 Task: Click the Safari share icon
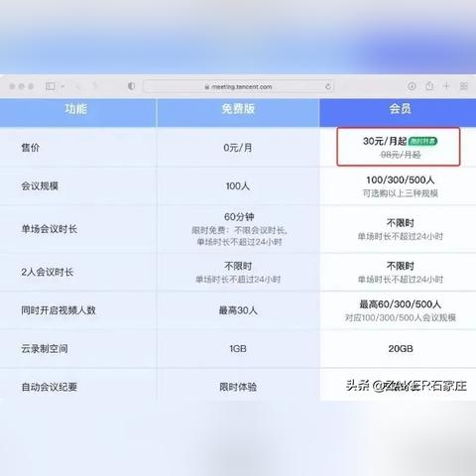pos(429,86)
